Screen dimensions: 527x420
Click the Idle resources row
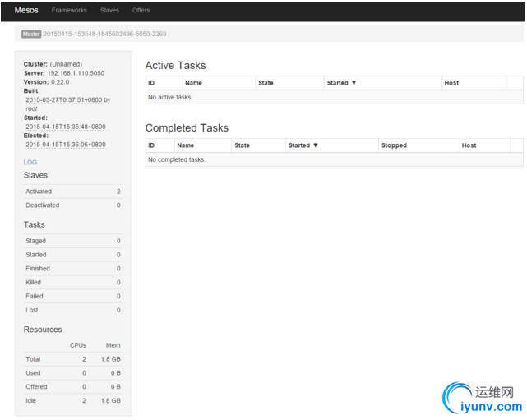[x=73, y=400]
